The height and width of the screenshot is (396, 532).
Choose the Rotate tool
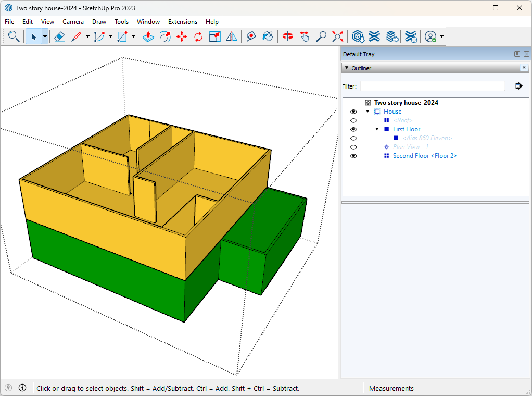click(198, 36)
